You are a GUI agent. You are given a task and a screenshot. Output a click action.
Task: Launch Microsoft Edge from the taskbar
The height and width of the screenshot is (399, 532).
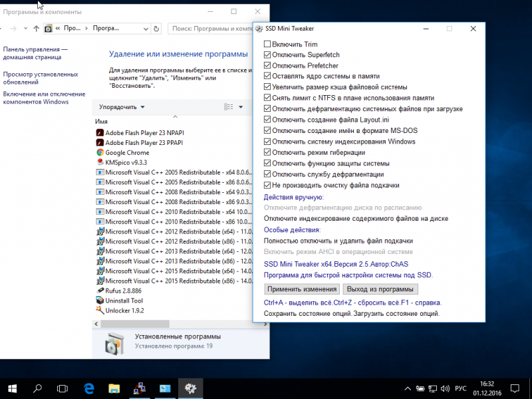(x=89, y=388)
